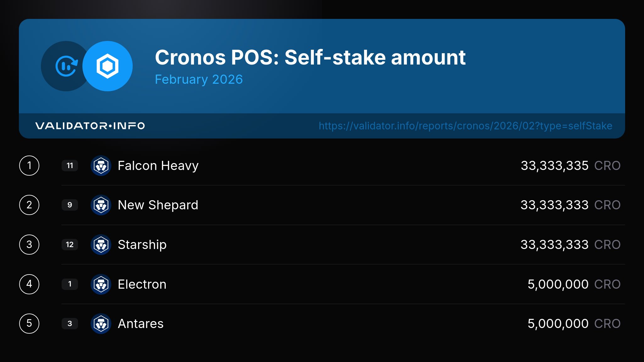The height and width of the screenshot is (362, 644).
Task: Select the Falcon Heavy validator name
Action: pyautogui.click(x=158, y=166)
